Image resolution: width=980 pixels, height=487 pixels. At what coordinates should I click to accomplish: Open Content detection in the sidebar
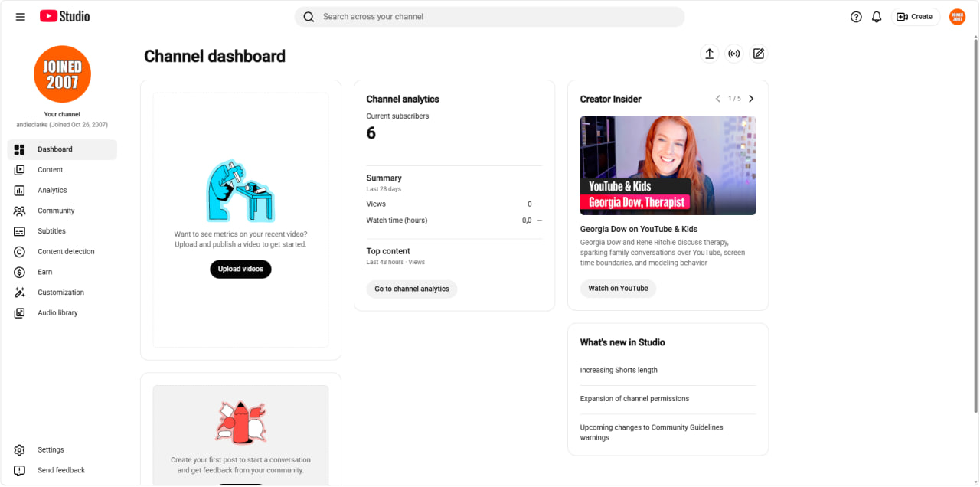tap(62, 251)
